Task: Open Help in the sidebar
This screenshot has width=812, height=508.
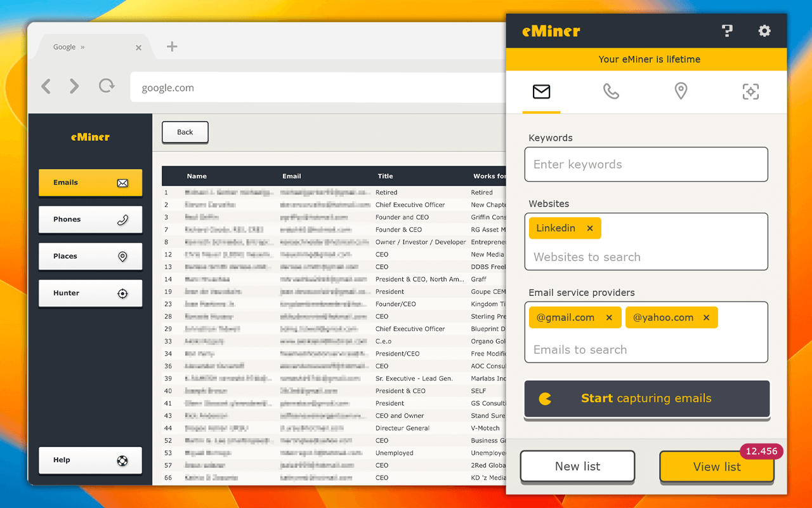Action: pos(90,460)
